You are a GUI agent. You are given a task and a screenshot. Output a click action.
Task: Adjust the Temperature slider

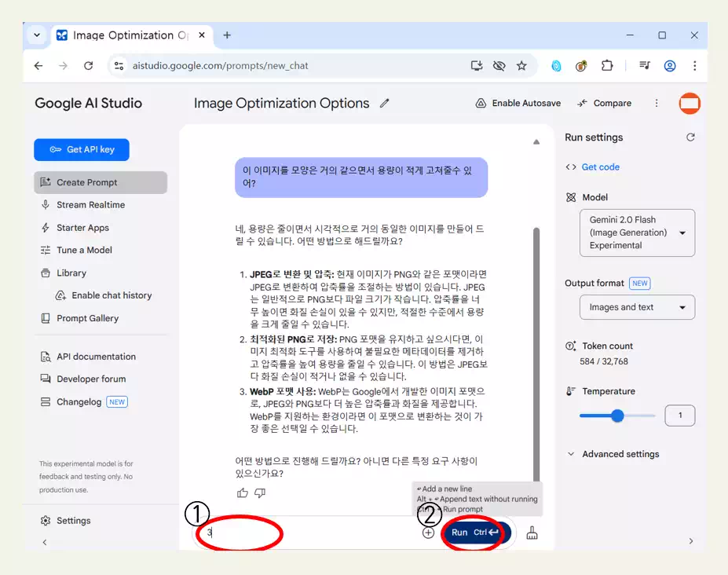[x=617, y=416]
